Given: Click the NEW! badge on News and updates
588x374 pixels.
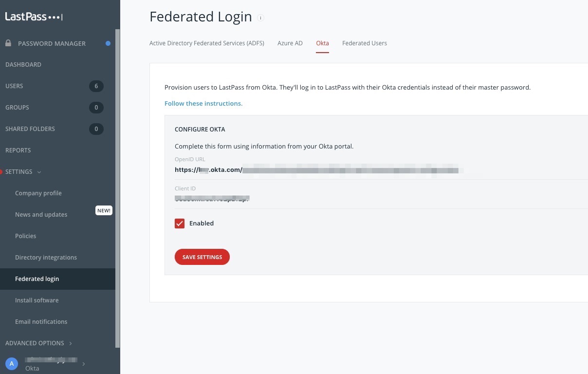Looking at the screenshot, I should click(104, 210).
